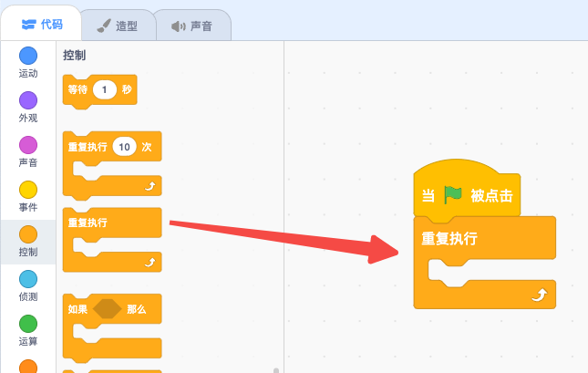Click the 等待 1 秒 block in palette

[99, 91]
